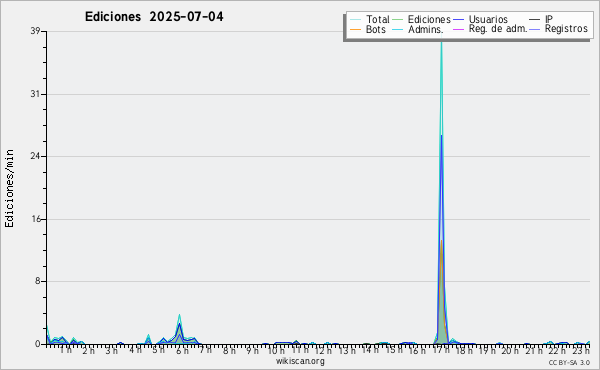Click the Total legend entry
This screenshot has height=370, width=600.
(370, 19)
